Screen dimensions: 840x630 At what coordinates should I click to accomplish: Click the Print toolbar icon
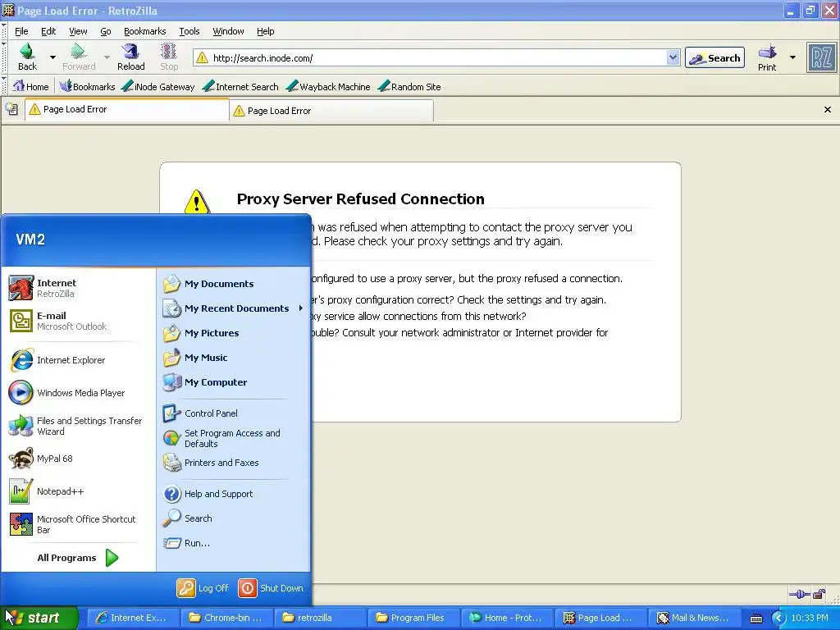767,57
